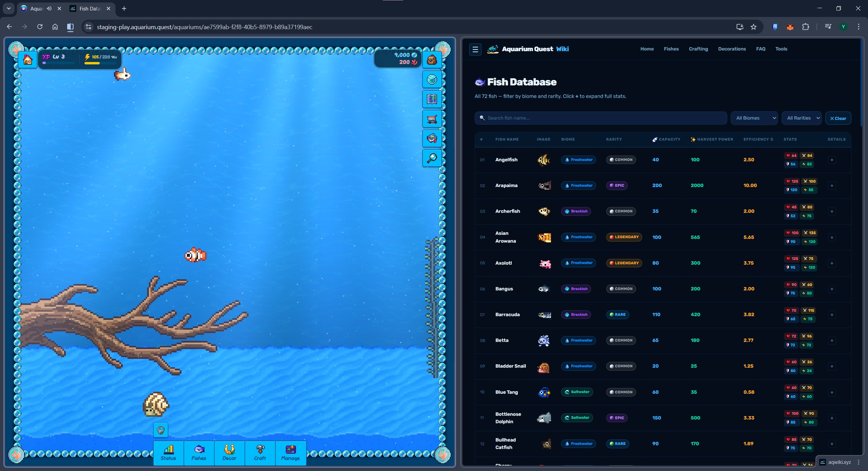Open the Decorations wiki nav link
Screen dimensions: 868x471
pos(732,49)
